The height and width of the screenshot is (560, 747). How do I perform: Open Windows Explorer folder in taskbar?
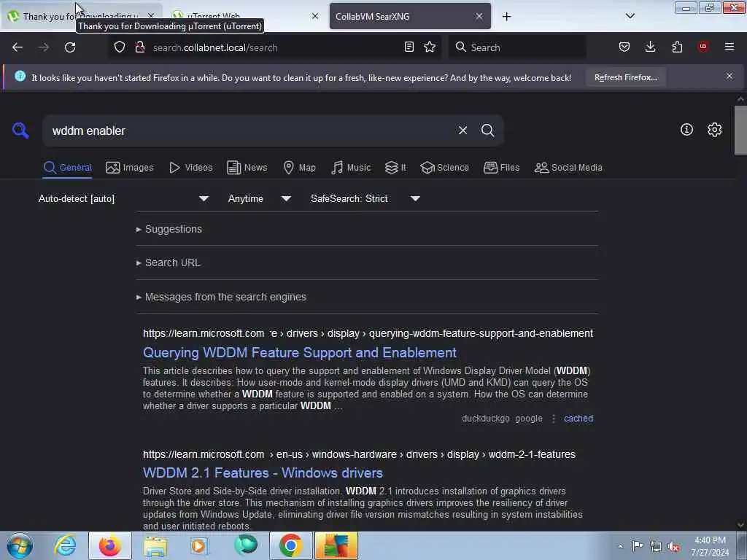[155, 546]
